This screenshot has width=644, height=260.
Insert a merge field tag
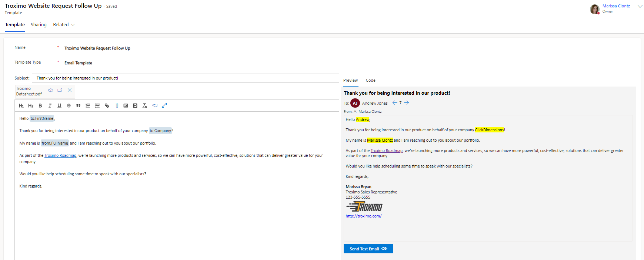(x=155, y=105)
